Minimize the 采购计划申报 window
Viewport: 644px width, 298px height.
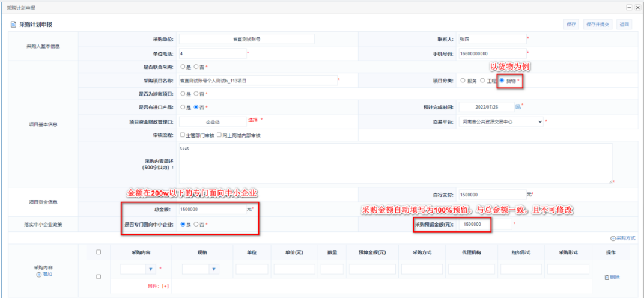pyautogui.click(x=629, y=7)
